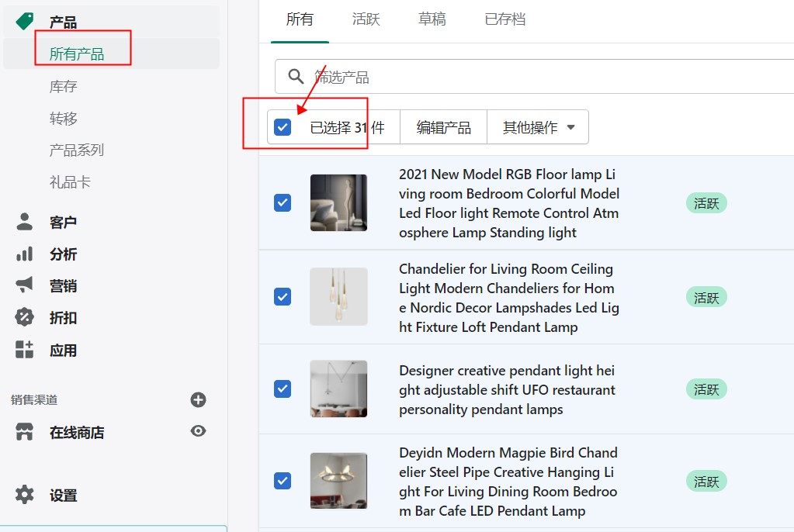Click the Discounts percent badge icon
This screenshot has width=794, height=532.
pyautogui.click(x=24, y=317)
